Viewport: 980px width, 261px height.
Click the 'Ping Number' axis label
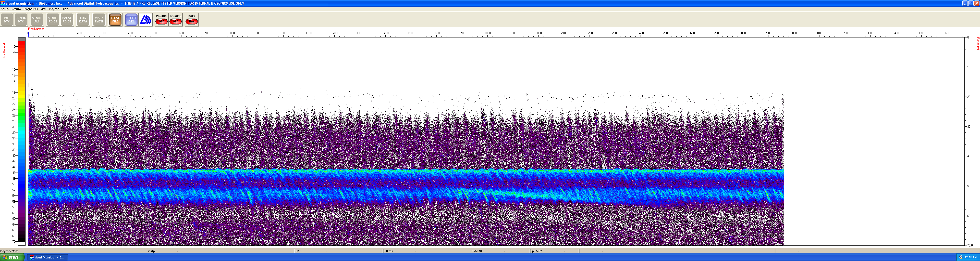point(36,29)
